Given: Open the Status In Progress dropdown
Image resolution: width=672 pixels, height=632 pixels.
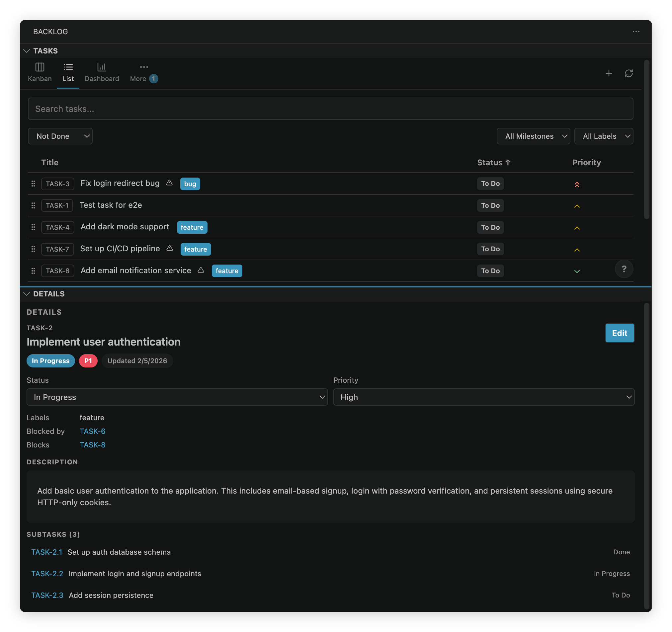Looking at the screenshot, I should point(177,397).
